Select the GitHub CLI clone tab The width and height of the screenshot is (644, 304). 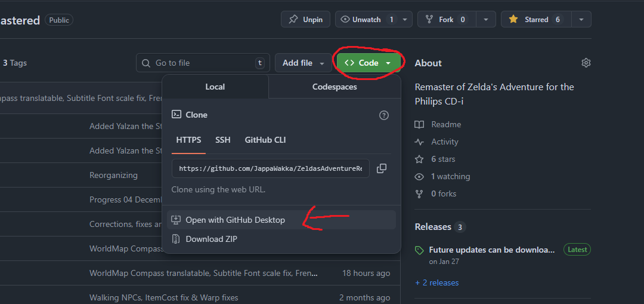click(x=265, y=140)
